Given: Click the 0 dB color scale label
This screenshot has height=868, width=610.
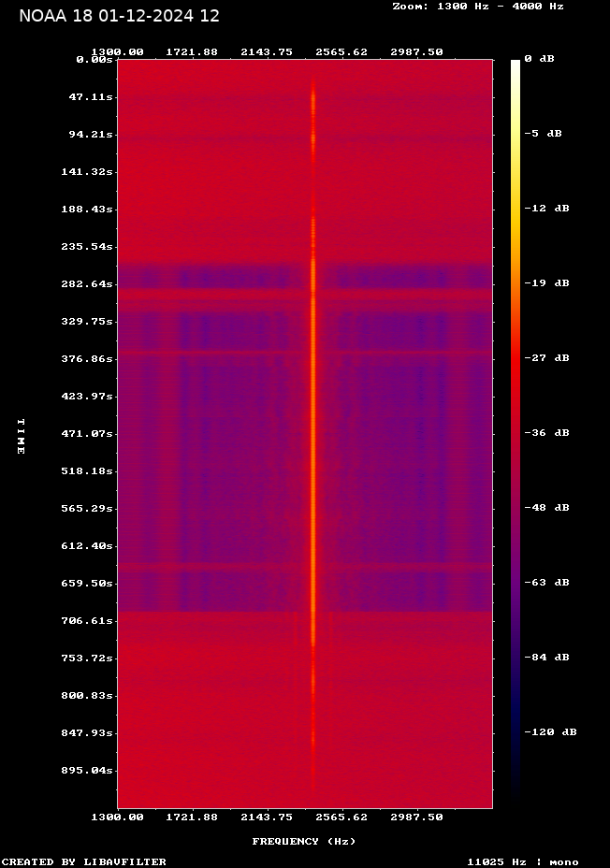Looking at the screenshot, I should pos(539,59).
